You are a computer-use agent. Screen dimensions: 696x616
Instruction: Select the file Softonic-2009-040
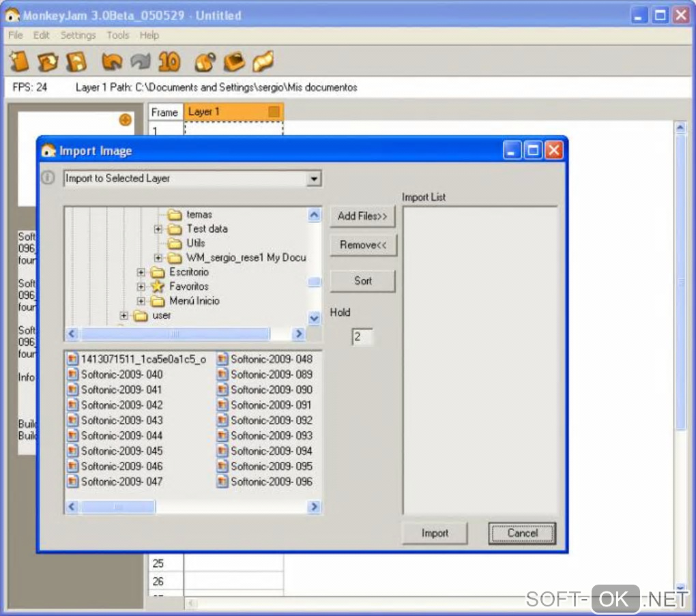point(115,374)
